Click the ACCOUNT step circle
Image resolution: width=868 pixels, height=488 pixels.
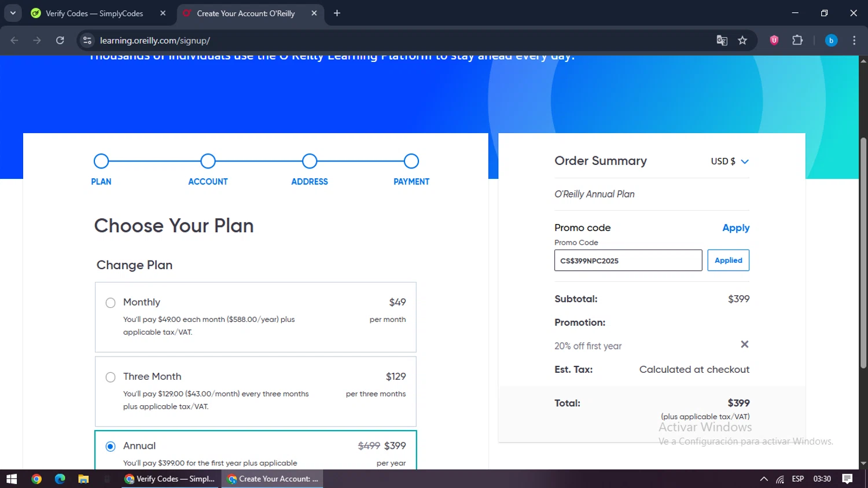(x=208, y=161)
